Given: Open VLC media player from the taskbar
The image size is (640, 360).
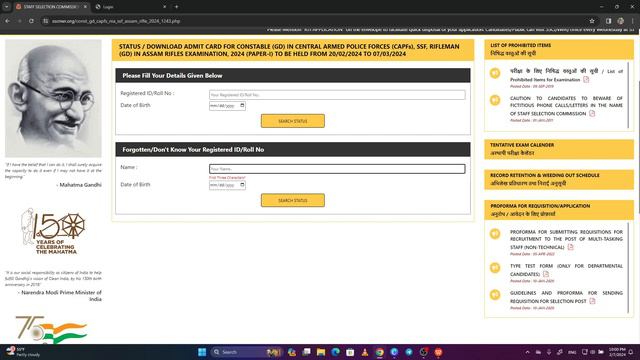Looking at the screenshot, I should 365,352.
